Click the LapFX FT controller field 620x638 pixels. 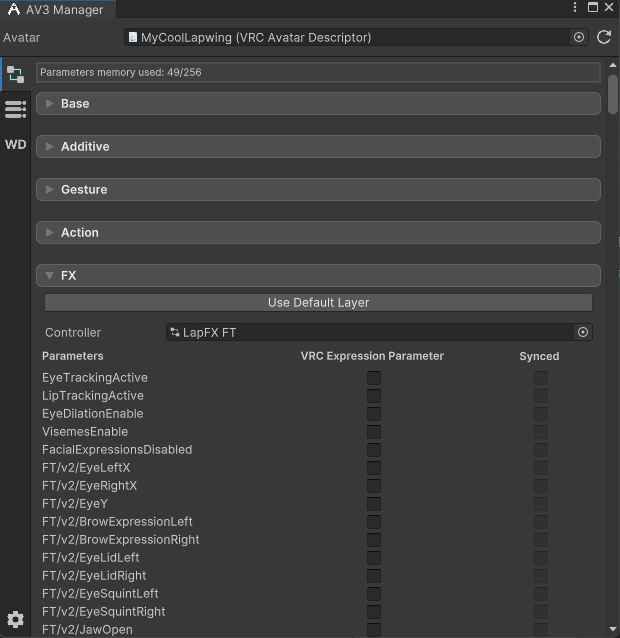370,332
